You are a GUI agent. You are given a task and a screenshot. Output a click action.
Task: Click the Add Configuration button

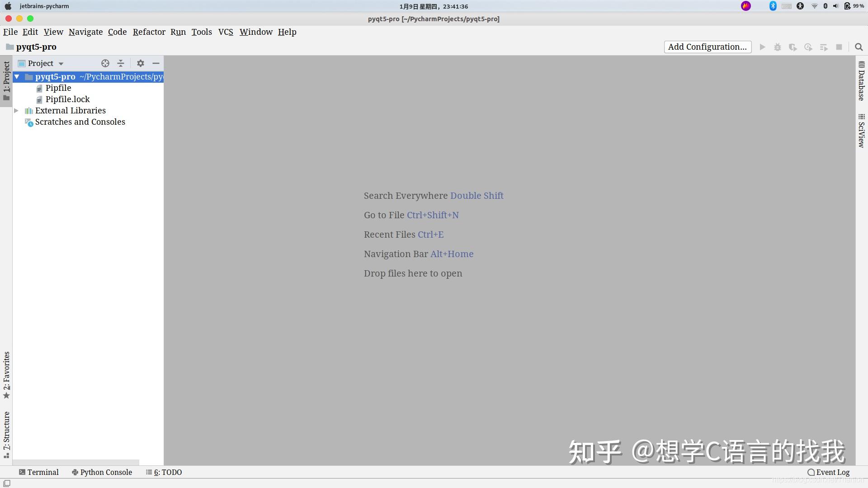(x=708, y=47)
